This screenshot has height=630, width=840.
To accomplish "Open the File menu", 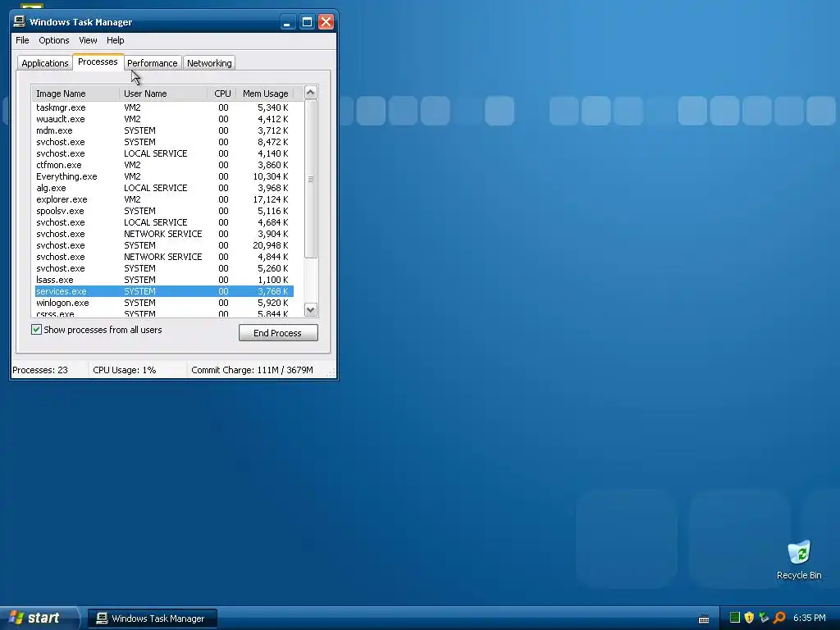I will pos(22,40).
